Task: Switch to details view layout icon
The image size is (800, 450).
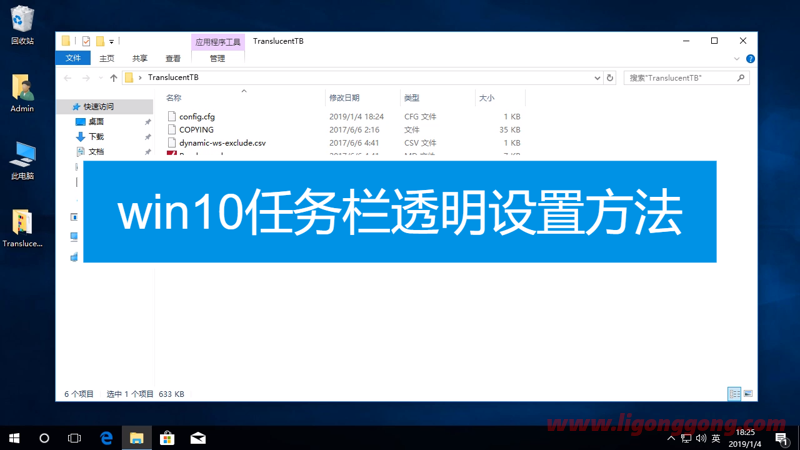Action: (x=734, y=394)
